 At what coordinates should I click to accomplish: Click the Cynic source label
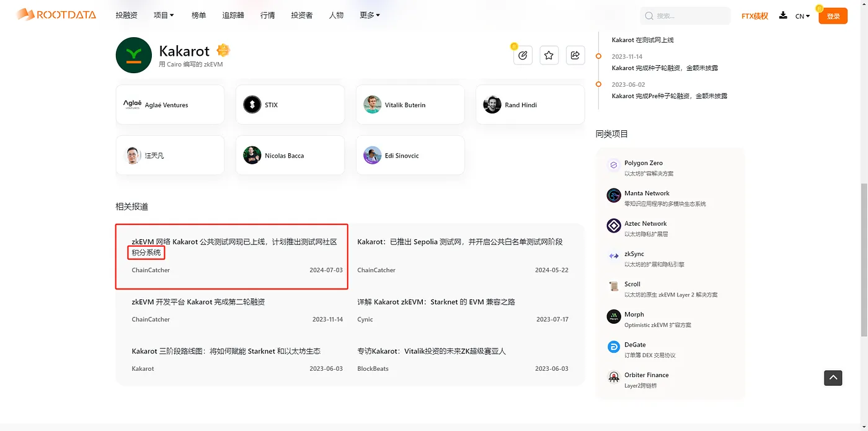pos(365,319)
